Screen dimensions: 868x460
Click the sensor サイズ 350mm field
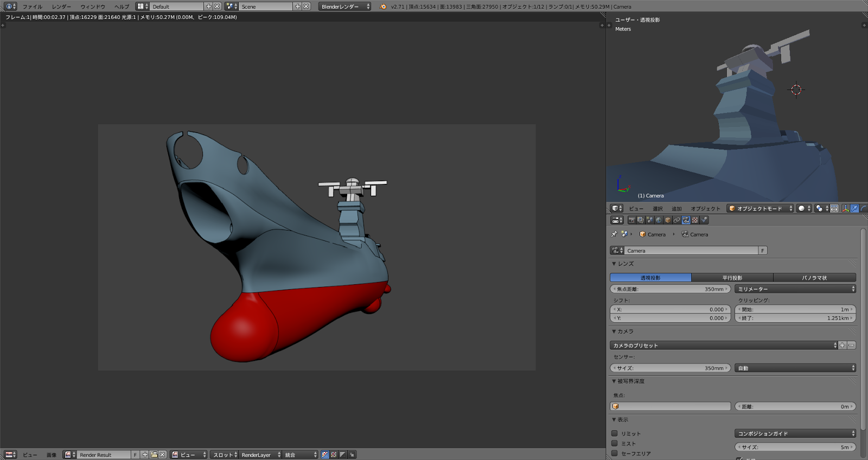click(x=671, y=368)
